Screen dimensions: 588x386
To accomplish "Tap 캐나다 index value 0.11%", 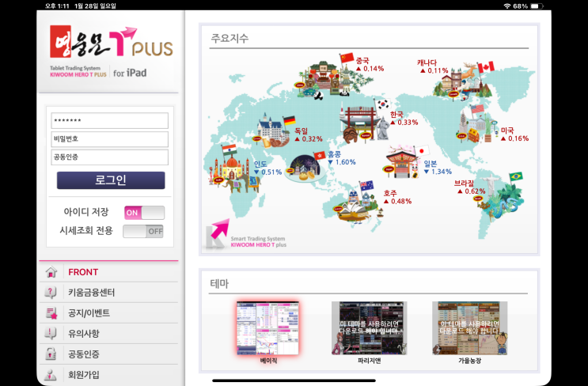I will 434,70.
